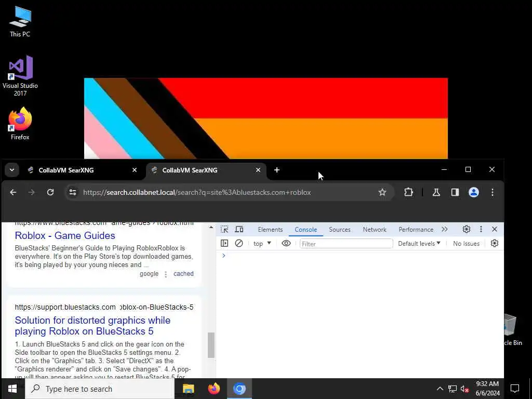Open DevTools customize three-dot menu
This screenshot has width=532, height=399.
pyautogui.click(x=481, y=229)
